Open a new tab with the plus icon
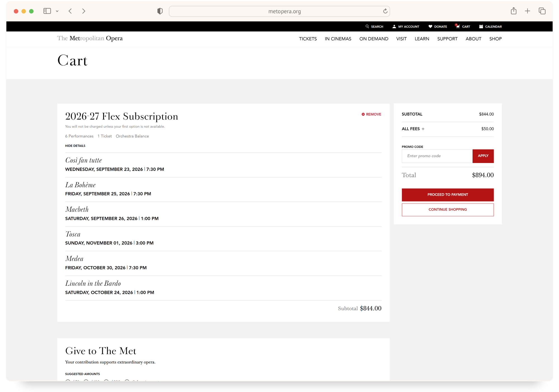The image size is (559, 392). (x=527, y=11)
